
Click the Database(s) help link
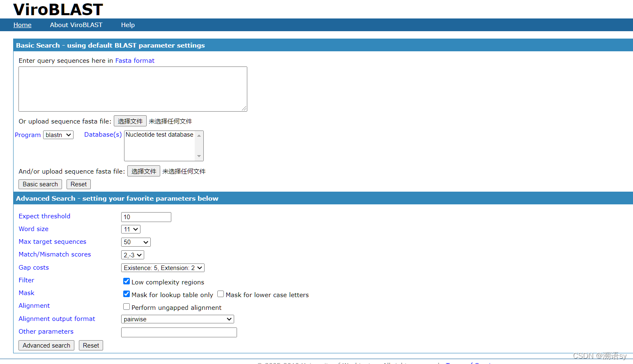103,135
